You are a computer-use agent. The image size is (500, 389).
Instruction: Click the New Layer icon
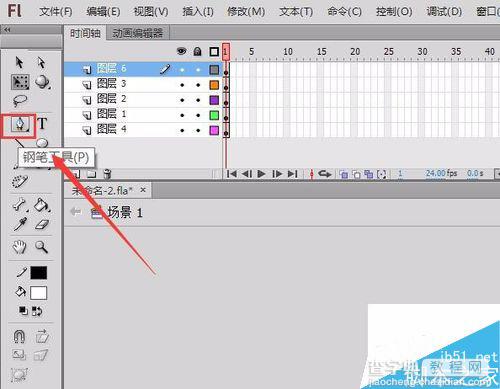click(76, 174)
